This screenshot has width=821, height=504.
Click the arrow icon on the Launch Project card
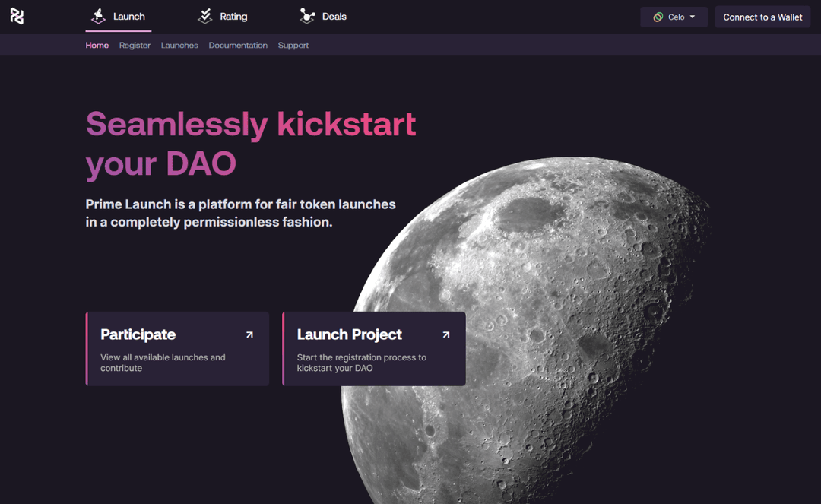pos(446,334)
